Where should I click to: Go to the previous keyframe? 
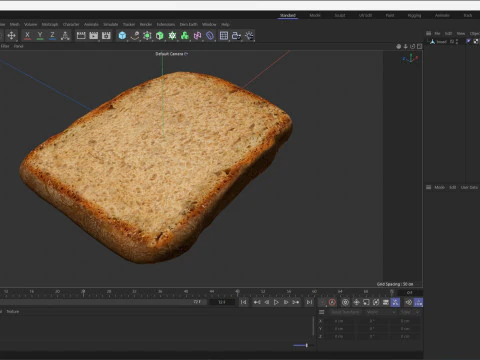point(257,302)
